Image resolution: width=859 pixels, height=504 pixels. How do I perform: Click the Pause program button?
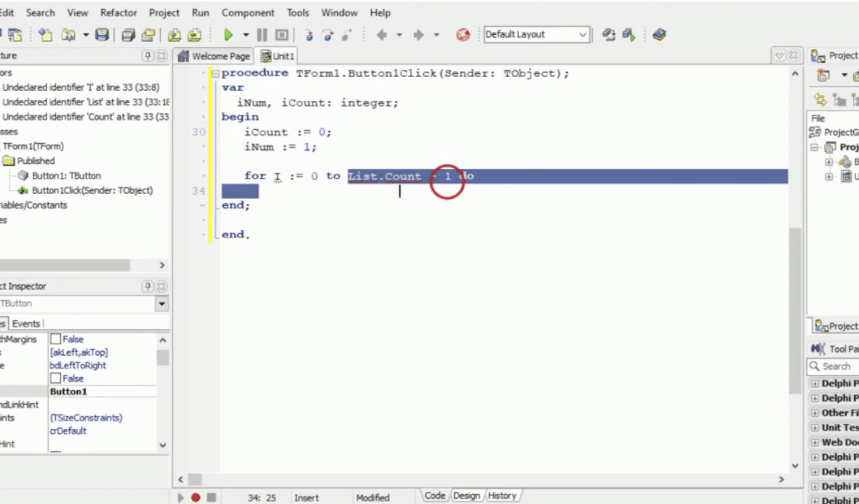point(262,35)
